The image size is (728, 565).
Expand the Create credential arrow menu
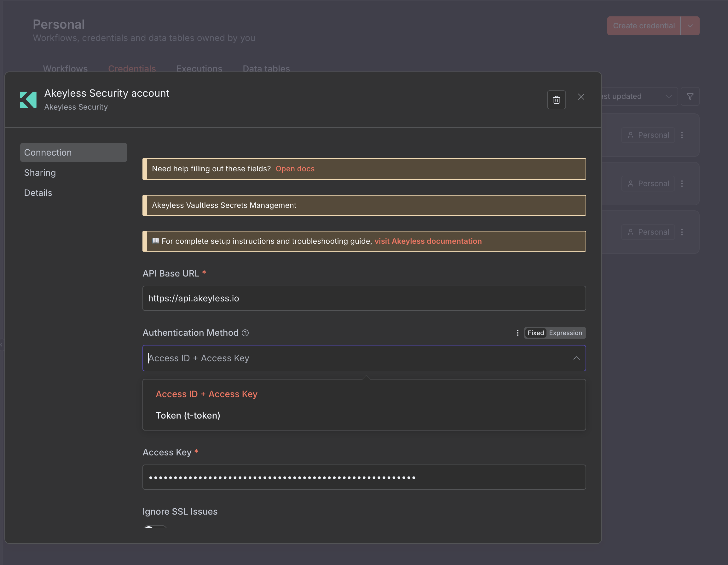pos(690,26)
